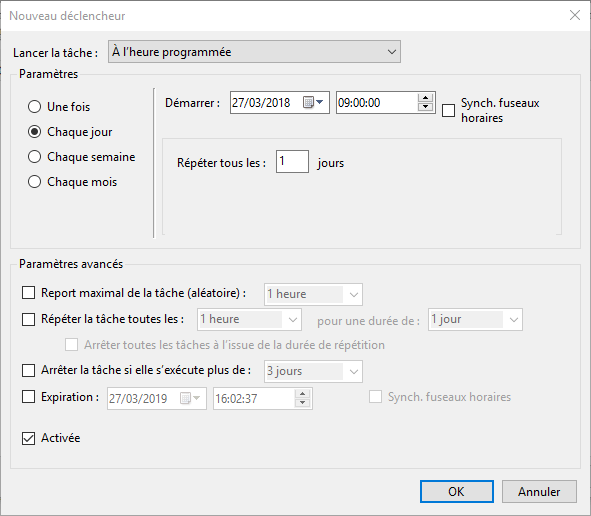Expand the 3 jours duration dropdown

(313, 371)
